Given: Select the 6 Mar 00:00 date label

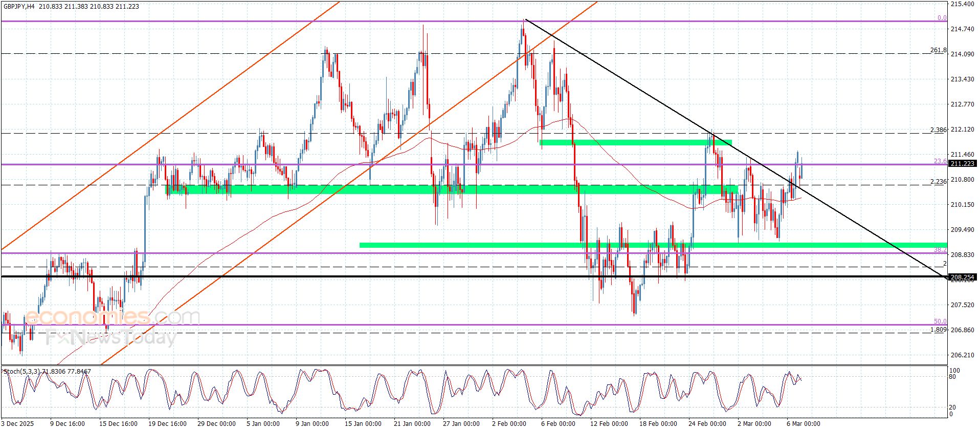Looking at the screenshot, I should [803, 423].
